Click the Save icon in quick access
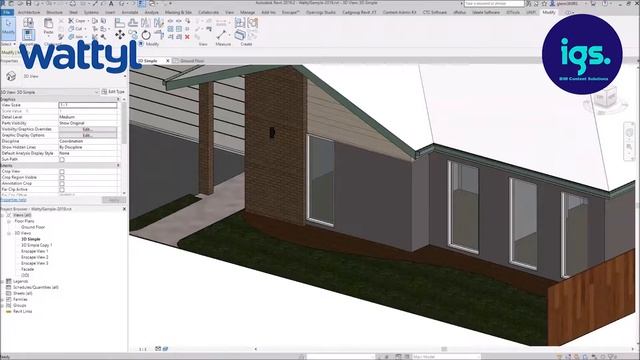 click(29, 4)
